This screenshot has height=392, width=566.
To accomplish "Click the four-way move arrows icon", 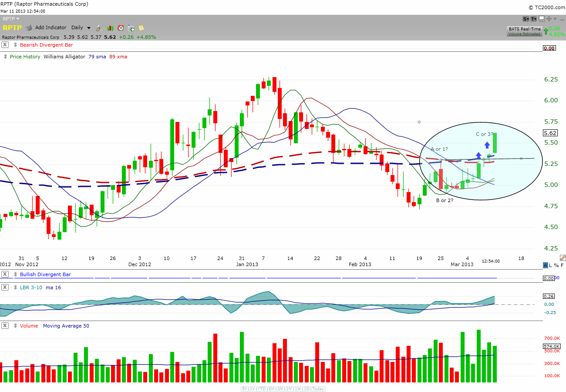I will [x=549, y=19].
